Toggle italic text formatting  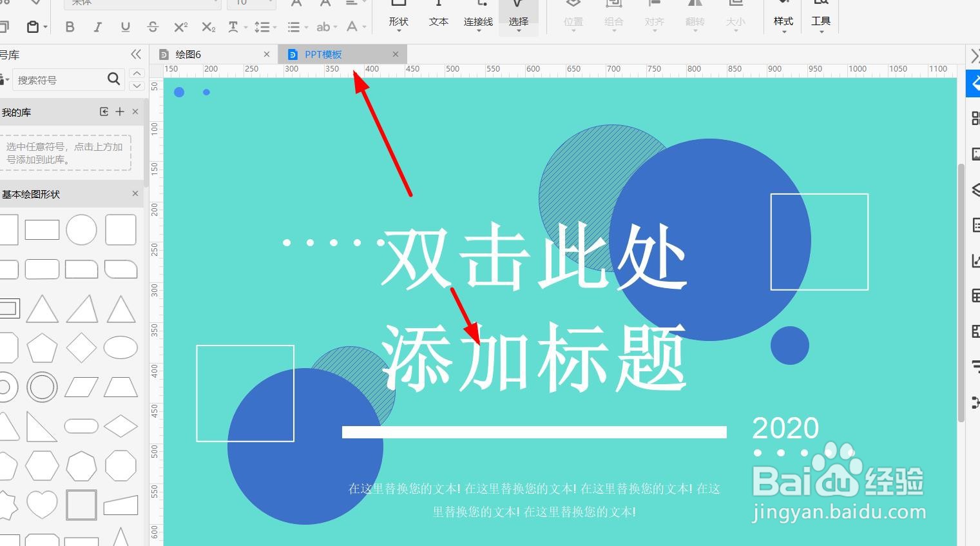pos(97,26)
